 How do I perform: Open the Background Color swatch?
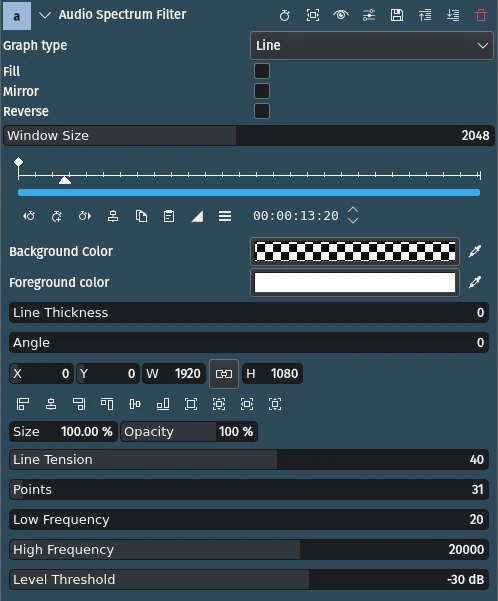click(x=355, y=251)
